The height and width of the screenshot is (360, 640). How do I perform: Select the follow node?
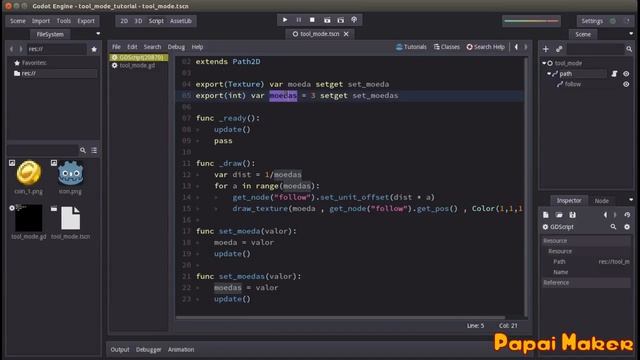[x=573, y=84]
